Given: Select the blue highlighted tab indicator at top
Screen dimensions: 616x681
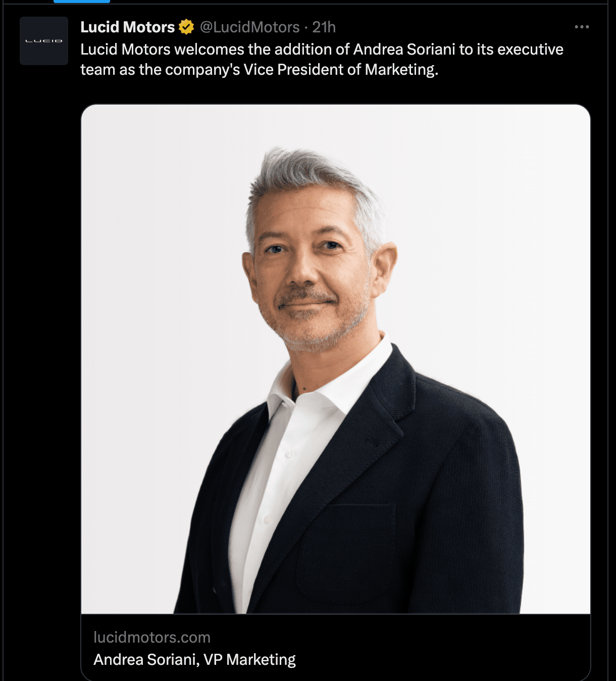Looking at the screenshot, I should coord(82,2).
